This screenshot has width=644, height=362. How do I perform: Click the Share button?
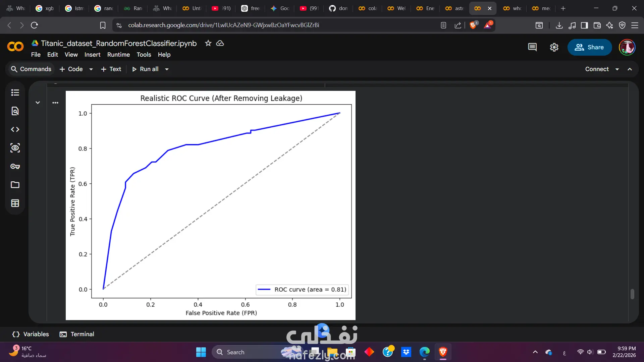point(590,47)
